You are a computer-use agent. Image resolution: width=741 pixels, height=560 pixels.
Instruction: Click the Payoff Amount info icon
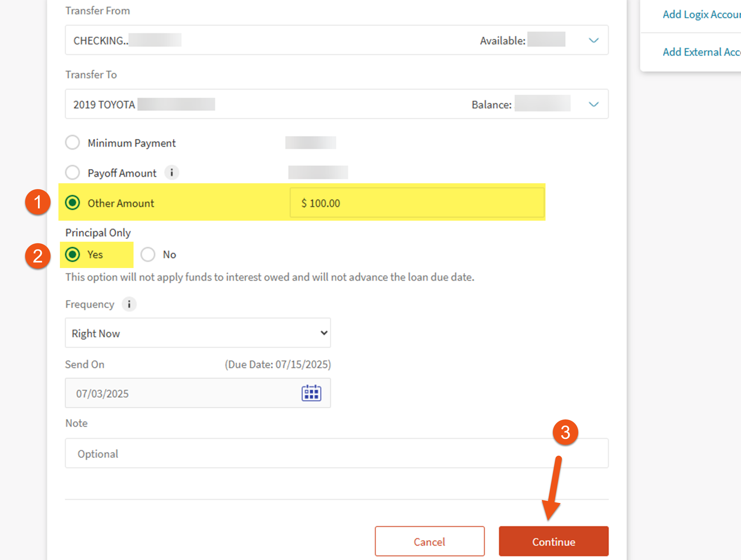coord(172,173)
